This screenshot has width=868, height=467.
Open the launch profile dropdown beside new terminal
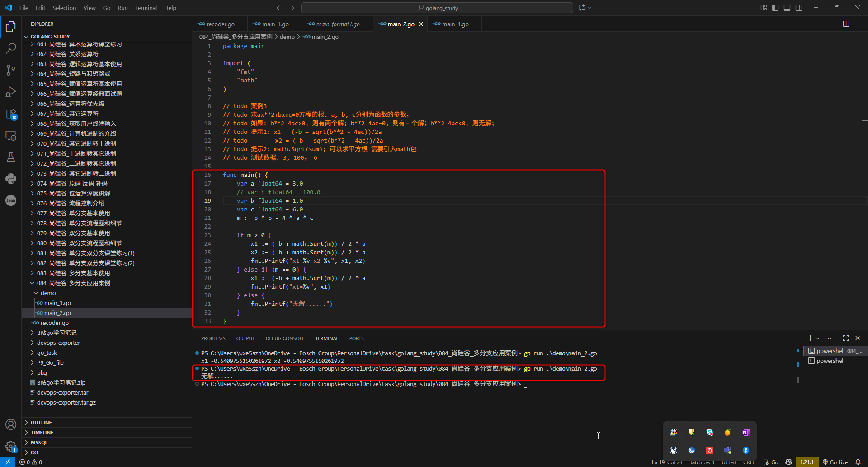818,338
